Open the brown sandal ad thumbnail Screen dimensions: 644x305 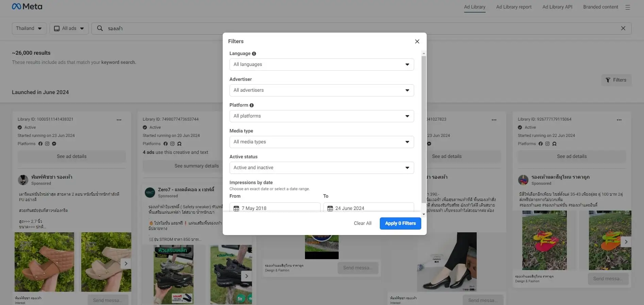[44, 262]
